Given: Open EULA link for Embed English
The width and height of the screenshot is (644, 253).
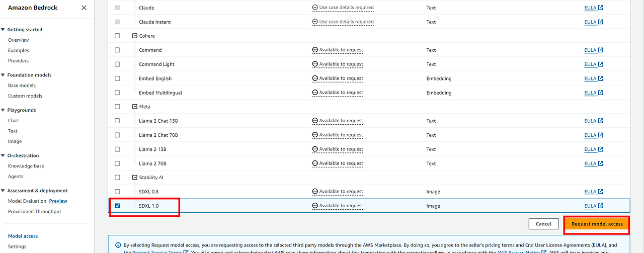Looking at the screenshot, I should 594,78.
